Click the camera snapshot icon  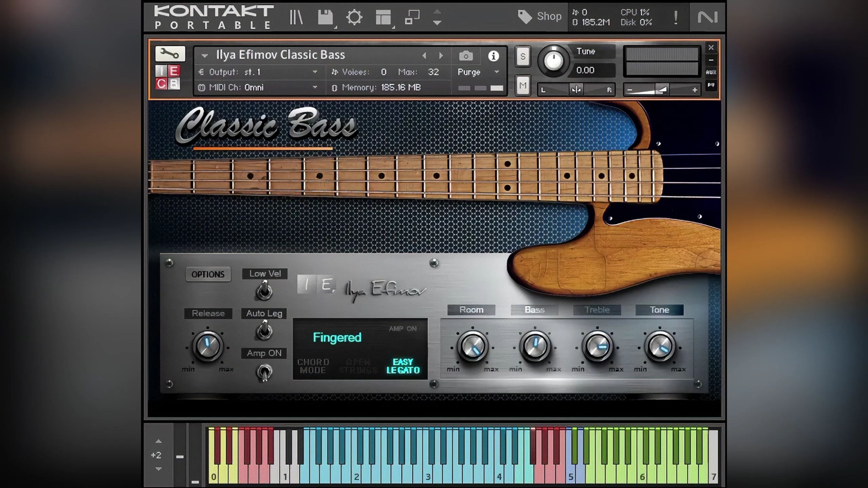[466, 56]
